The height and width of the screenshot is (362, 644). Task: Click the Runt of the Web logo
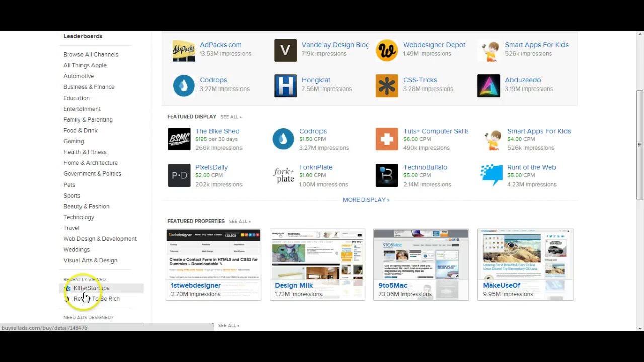click(x=492, y=175)
